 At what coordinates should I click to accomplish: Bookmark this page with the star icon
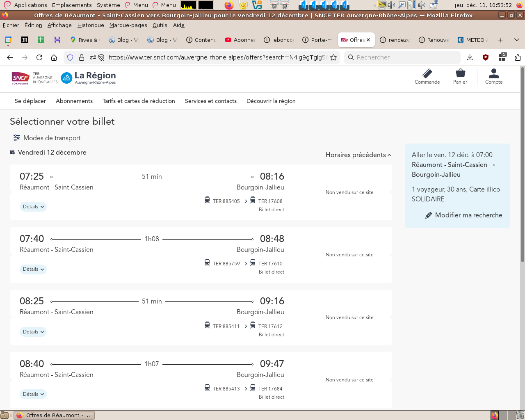[333, 57]
